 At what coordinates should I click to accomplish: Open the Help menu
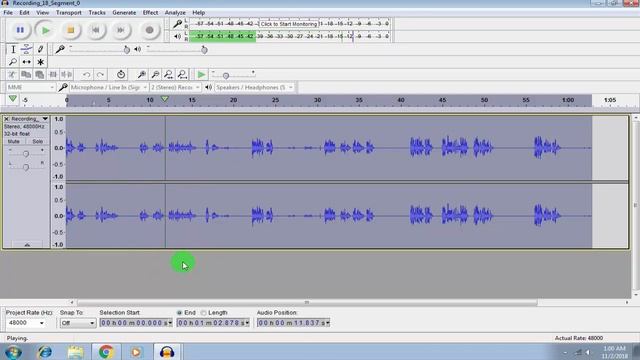click(x=198, y=13)
